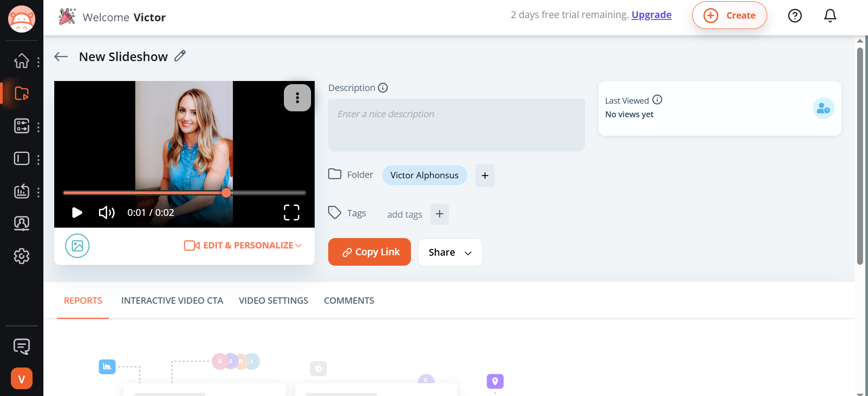Mute the video volume
Viewport: 868px width, 396px height.
pyautogui.click(x=107, y=213)
